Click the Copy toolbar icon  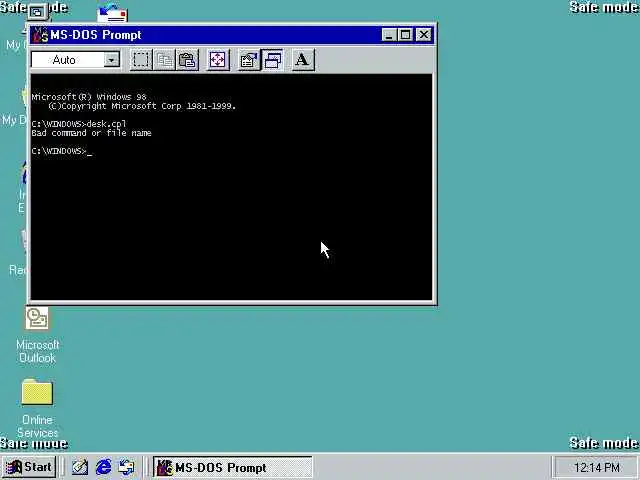164,60
